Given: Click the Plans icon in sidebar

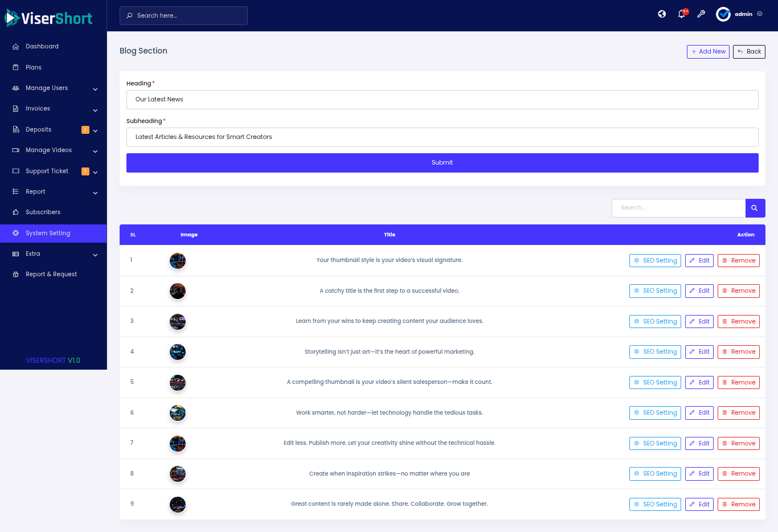Looking at the screenshot, I should click(16, 68).
